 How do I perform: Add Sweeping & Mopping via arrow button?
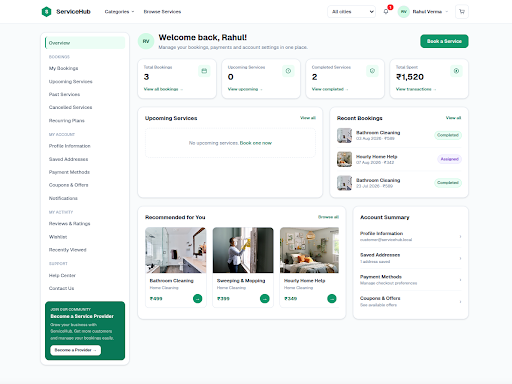(x=265, y=299)
